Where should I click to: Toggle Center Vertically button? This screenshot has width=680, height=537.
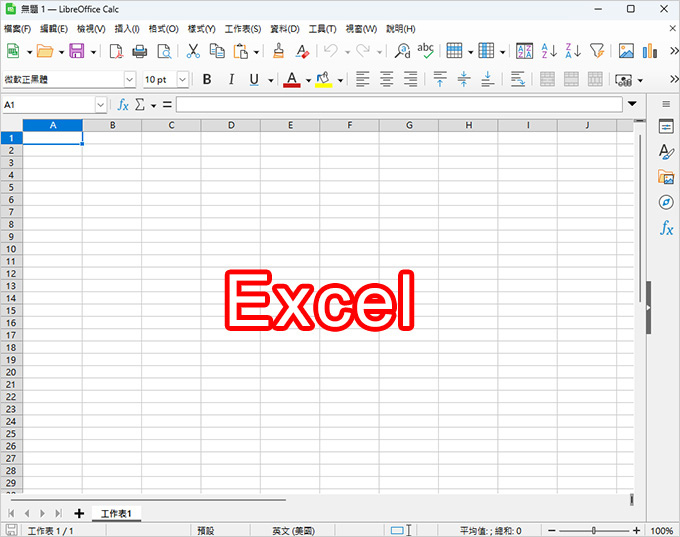pos(464,79)
